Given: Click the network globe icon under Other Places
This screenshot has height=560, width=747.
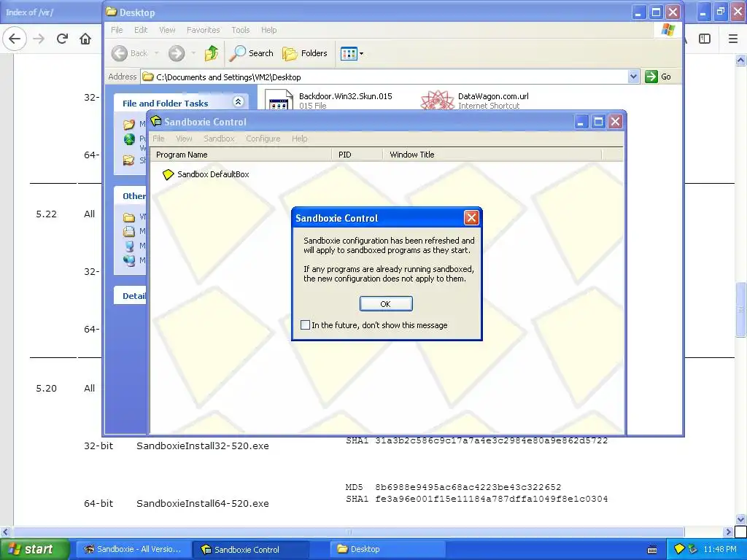Looking at the screenshot, I should point(129,260).
